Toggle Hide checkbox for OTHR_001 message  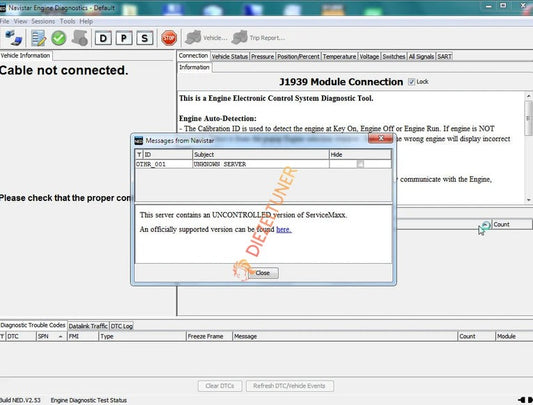360,164
